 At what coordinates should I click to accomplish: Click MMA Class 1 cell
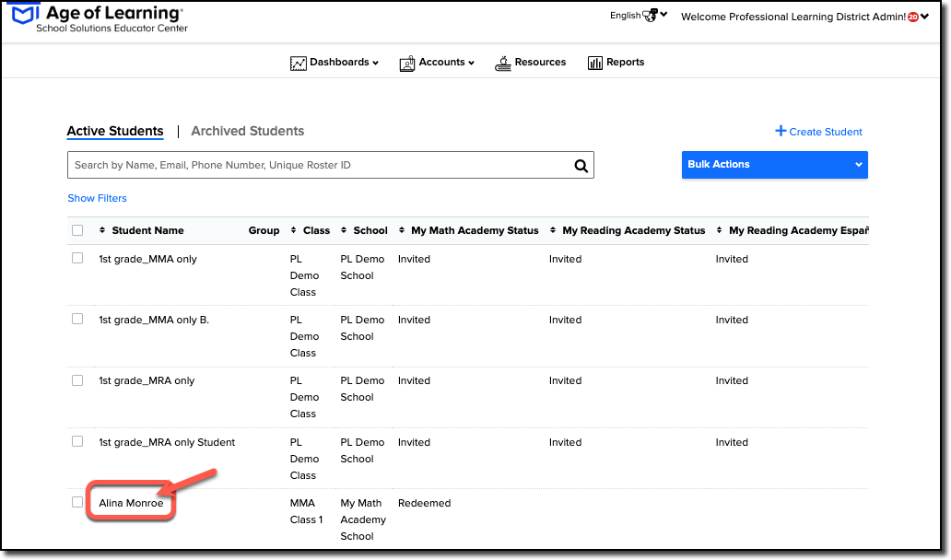[306, 511]
